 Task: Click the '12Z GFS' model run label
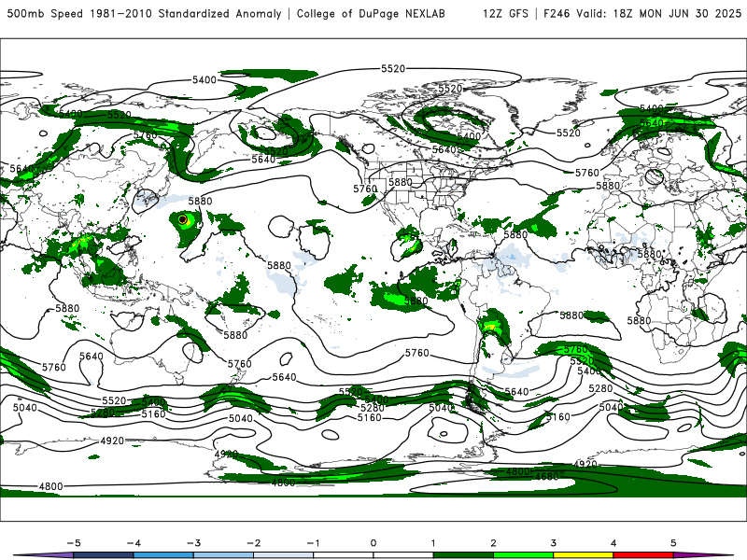pos(505,13)
